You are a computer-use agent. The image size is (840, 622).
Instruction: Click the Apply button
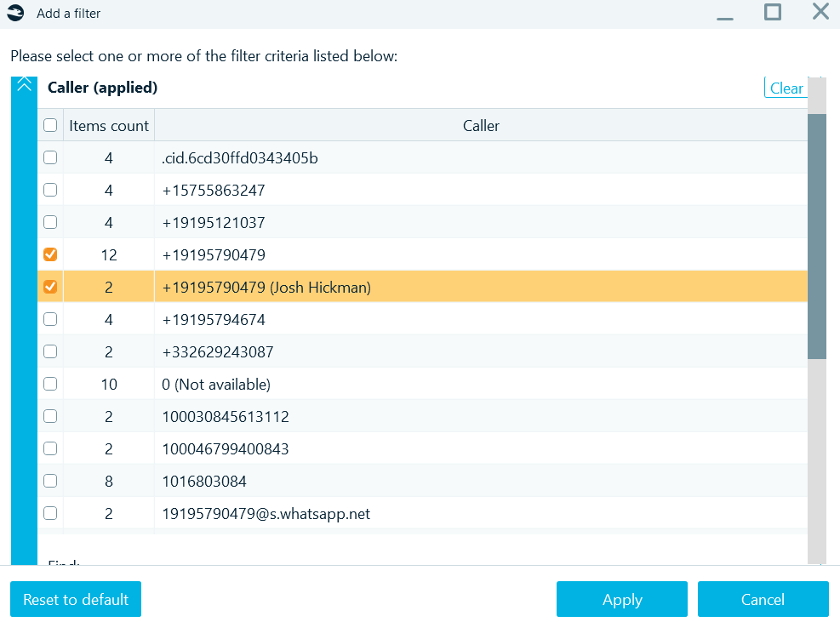click(x=621, y=599)
